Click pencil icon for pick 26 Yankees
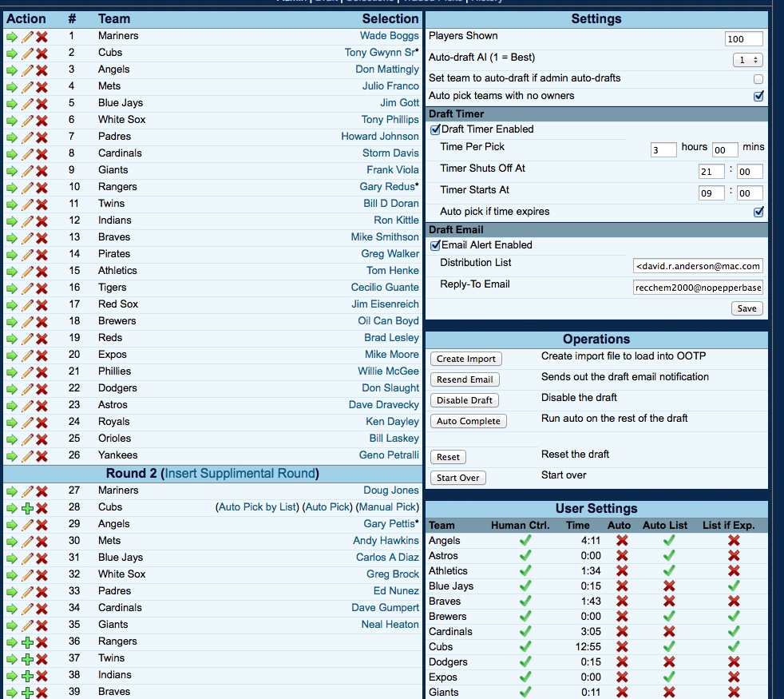784x699 pixels. 27,456
